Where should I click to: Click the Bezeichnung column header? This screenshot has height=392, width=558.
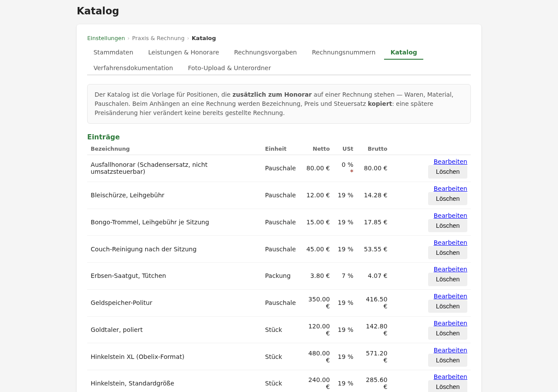(x=110, y=149)
